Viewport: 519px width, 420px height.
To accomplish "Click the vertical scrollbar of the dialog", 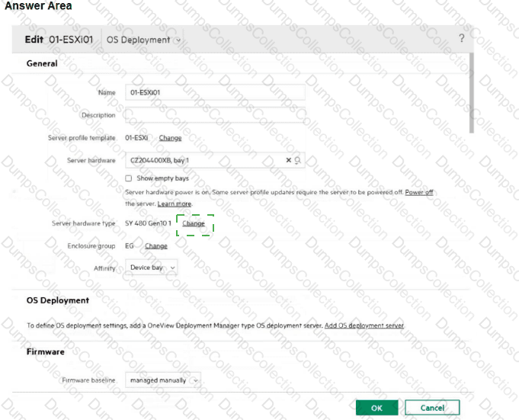I will point(470,91).
